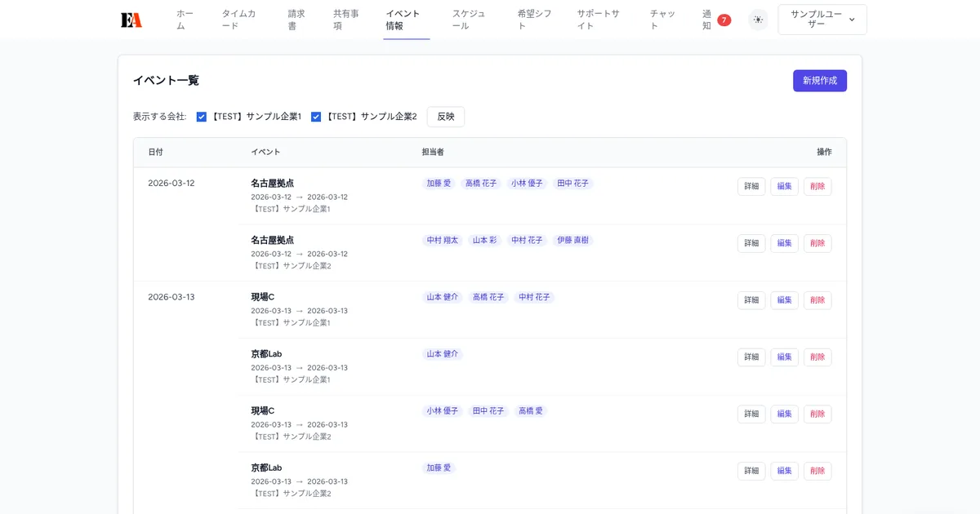Uncheck 【TEST】サンプル企業1 company checkbox
980x514 pixels.
pos(201,116)
